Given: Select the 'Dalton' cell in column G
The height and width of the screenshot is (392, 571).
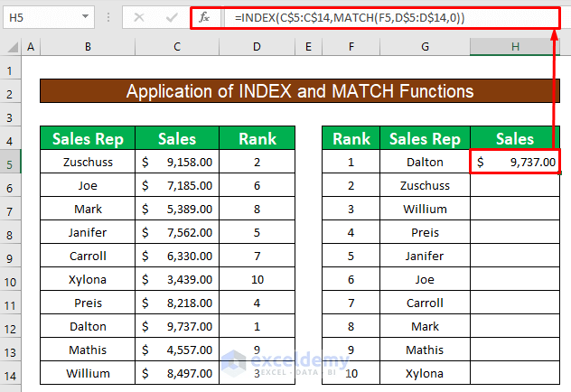Looking at the screenshot, I should click(425, 162).
